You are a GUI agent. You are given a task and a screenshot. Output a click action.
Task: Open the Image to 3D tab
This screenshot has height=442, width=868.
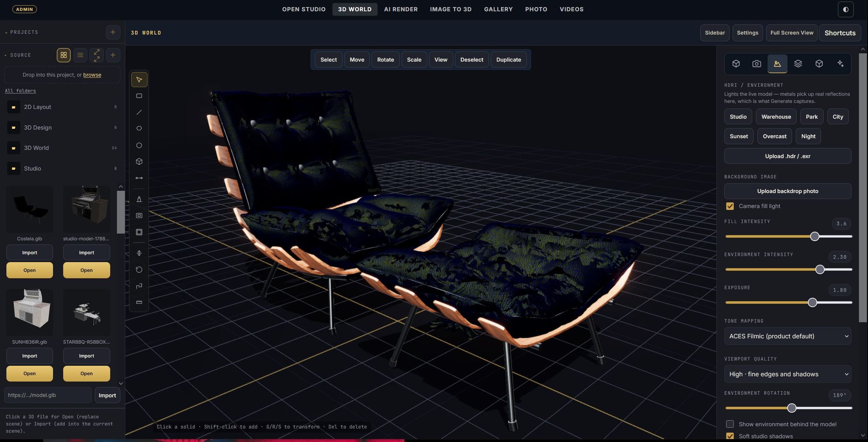450,9
